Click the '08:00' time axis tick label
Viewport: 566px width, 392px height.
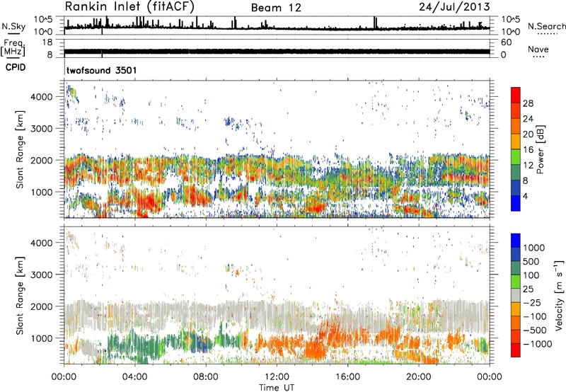205,376
